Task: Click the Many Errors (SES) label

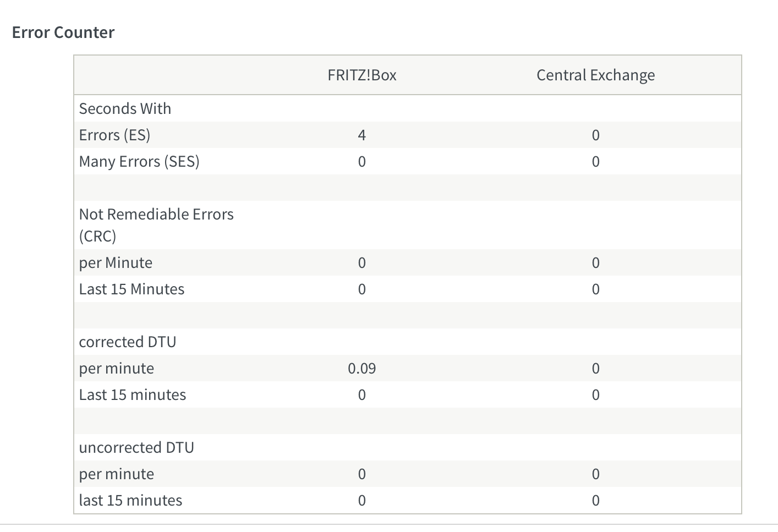Action: click(139, 162)
